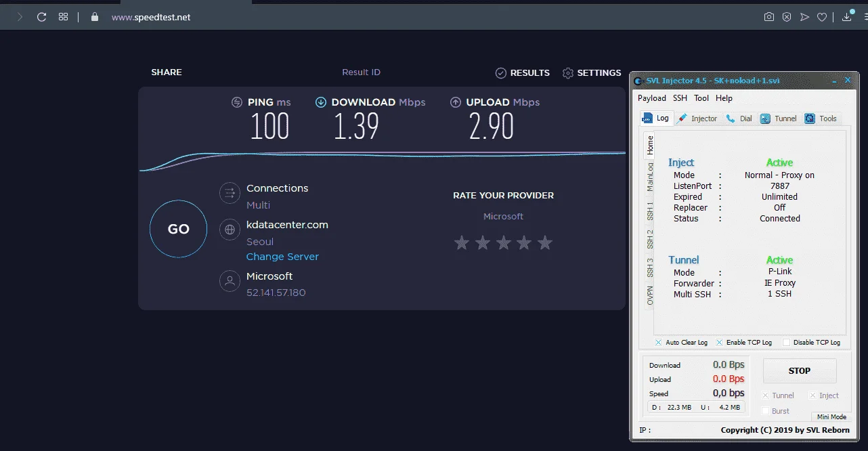Switch SVL Injector to Mini Mode
This screenshot has height=451, width=868.
coord(831,417)
